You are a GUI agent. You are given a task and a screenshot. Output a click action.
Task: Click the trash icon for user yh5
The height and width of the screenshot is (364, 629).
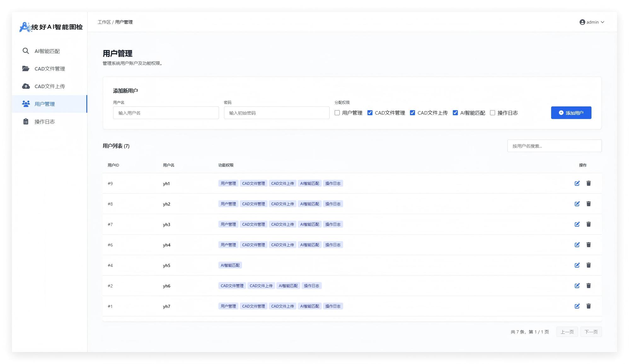tap(588, 265)
